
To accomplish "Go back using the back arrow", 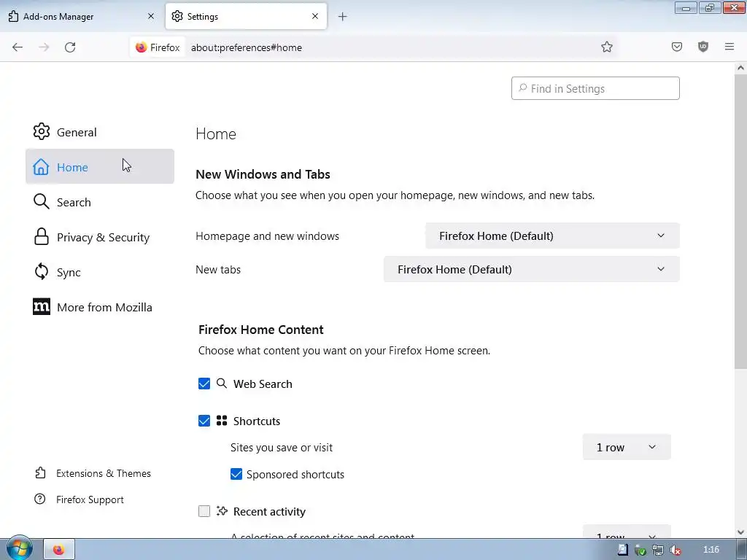I will coord(18,47).
